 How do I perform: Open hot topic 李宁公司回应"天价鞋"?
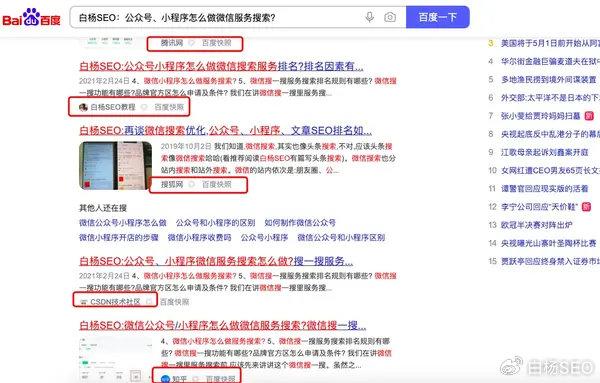point(539,207)
